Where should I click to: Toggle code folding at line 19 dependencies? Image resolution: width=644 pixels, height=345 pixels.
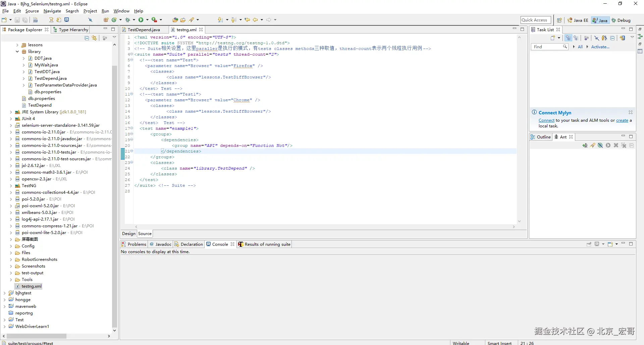click(131, 139)
